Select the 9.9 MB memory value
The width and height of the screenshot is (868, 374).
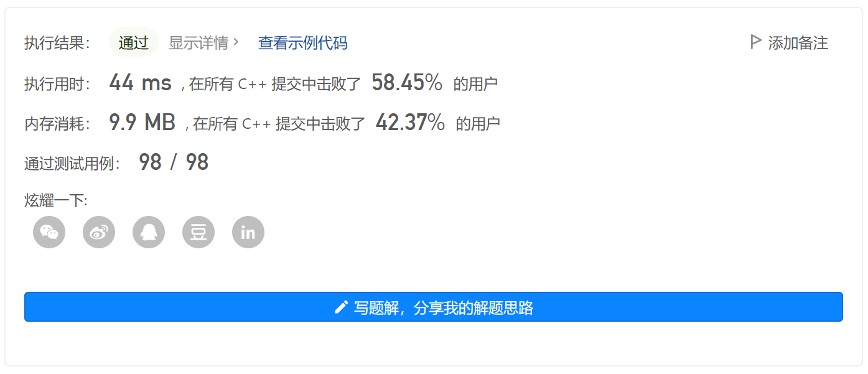click(x=142, y=123)
